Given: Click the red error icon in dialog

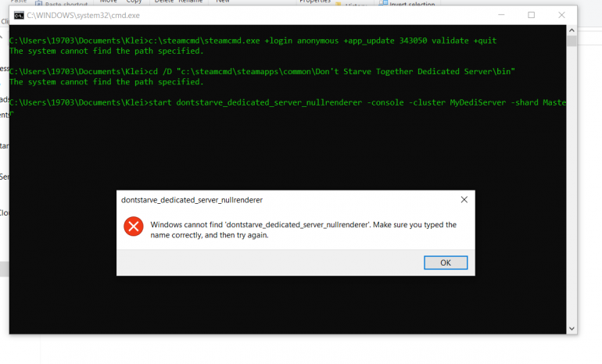Looking at the screenshot, I should (x=134, y=227).
